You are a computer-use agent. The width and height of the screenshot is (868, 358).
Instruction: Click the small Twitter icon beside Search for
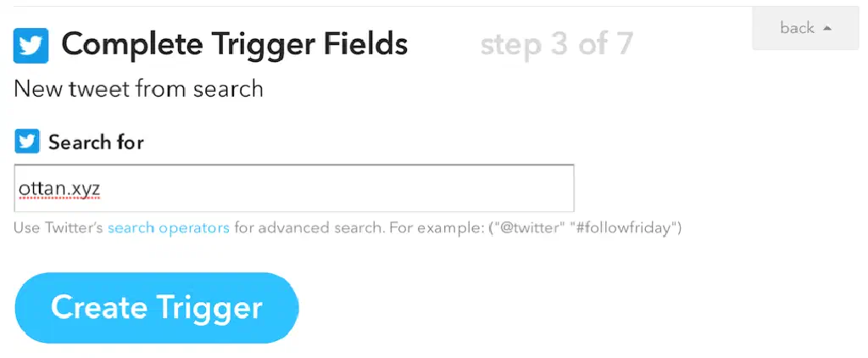pyautogui.click(x=27, y=142)
